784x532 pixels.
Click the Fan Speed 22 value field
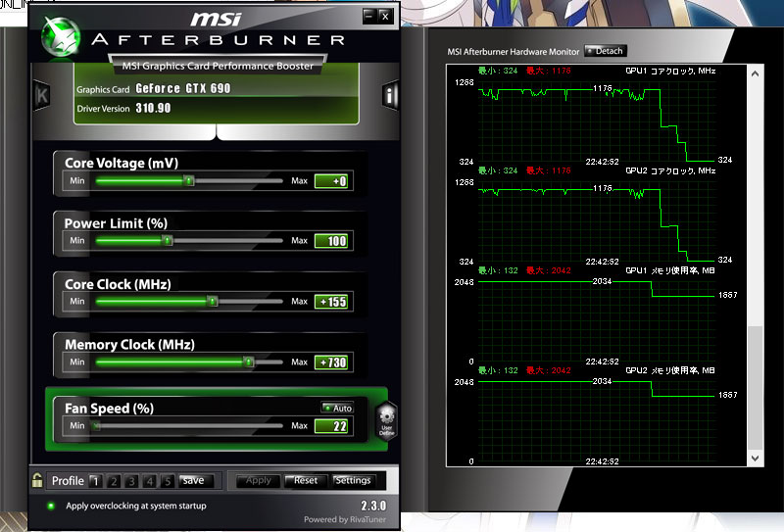[330, 426]
